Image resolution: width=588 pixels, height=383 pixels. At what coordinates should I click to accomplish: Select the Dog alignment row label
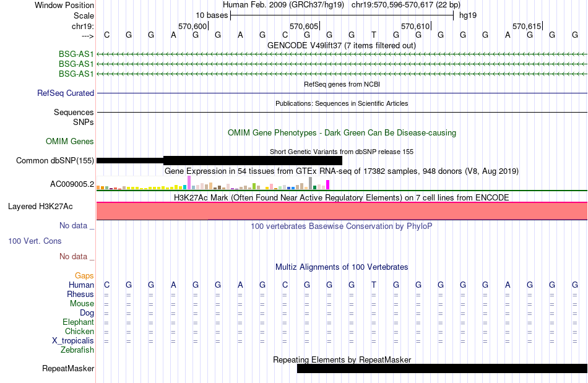pyautogui.click(x=87, y=313)
